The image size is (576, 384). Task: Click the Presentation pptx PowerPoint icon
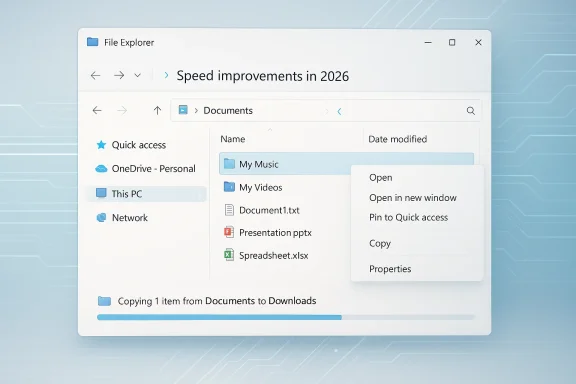[229, 232]
